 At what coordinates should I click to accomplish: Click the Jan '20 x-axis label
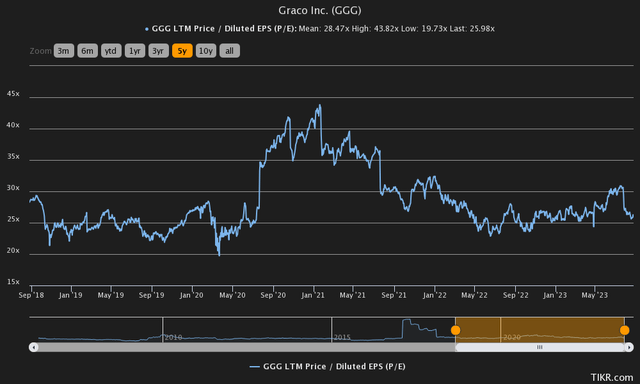191,295
